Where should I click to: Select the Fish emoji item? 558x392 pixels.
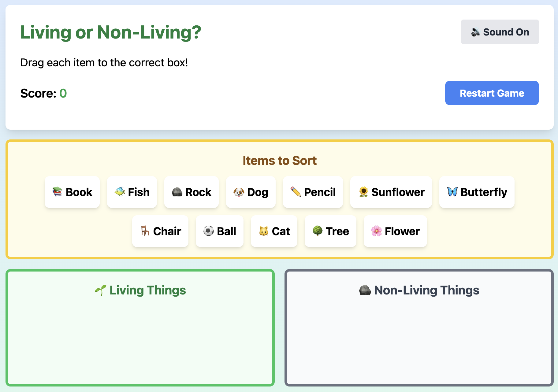132,192
